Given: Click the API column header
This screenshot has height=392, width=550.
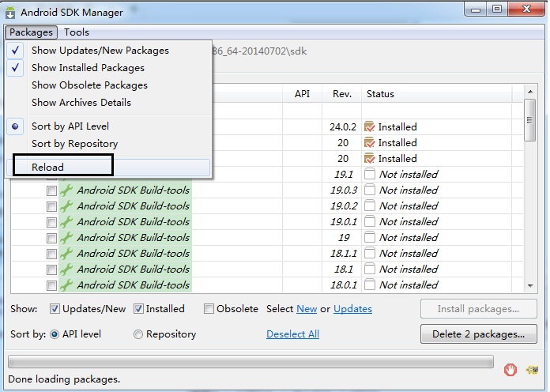Looking at the screenshot, I should [302, 94].
